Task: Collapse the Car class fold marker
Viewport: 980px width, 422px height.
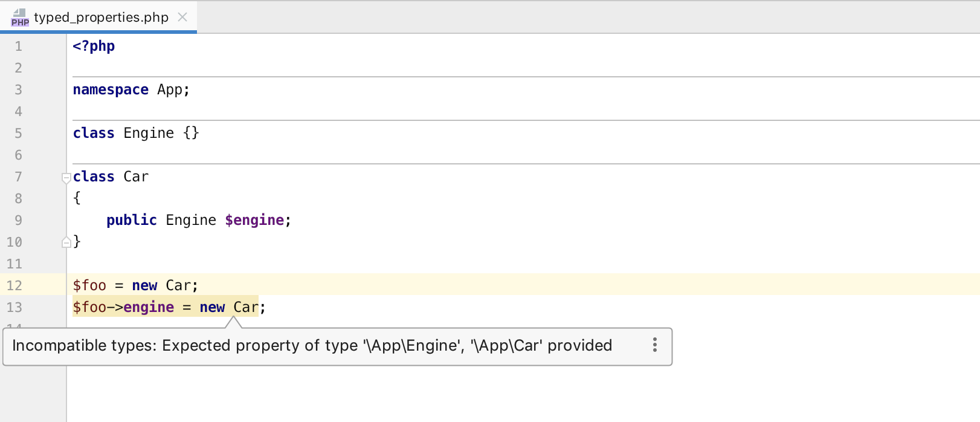Action: (x=66, y=178)
